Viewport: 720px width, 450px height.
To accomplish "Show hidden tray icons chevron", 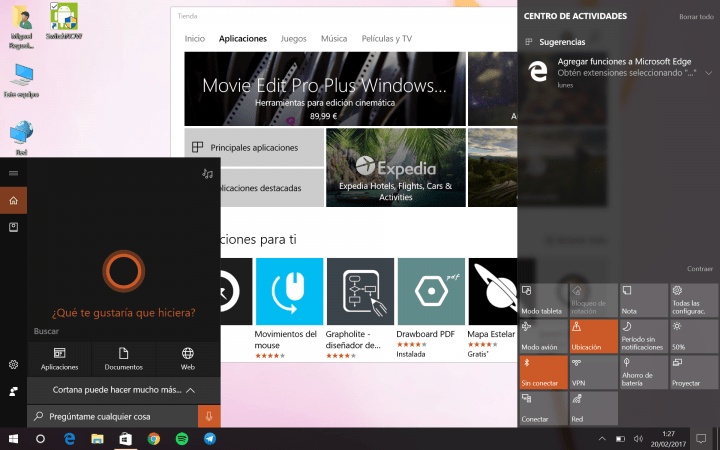I will [602, 439].
